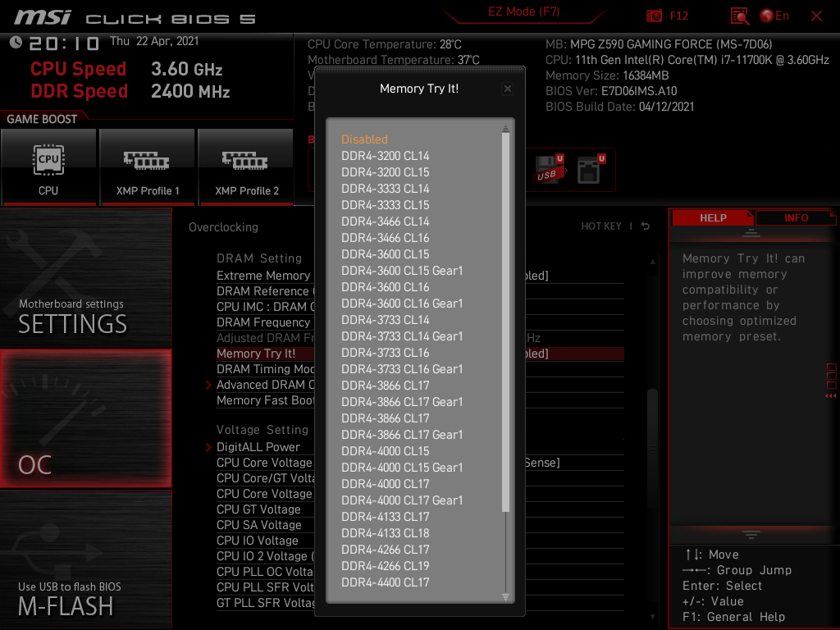Choose DDR4-4266 CL19 preset

point(386,566)
